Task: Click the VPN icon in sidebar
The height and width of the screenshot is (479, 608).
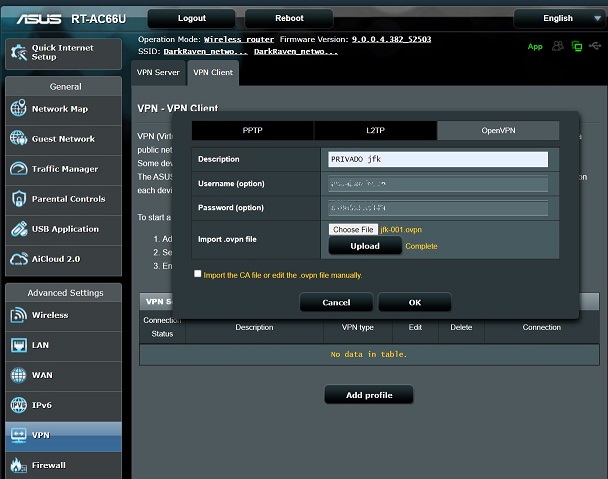Action: point(18,435)
